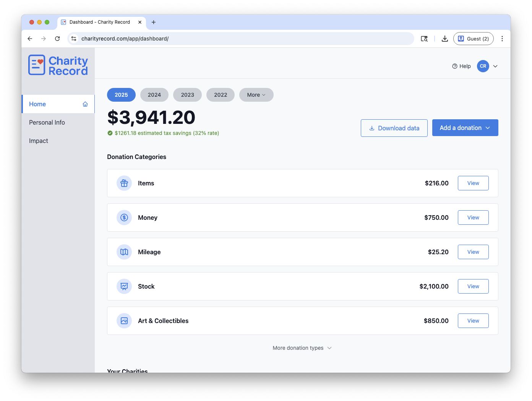
Task: Click the Charity Record logo icon
Action: (x=36, y=65)
